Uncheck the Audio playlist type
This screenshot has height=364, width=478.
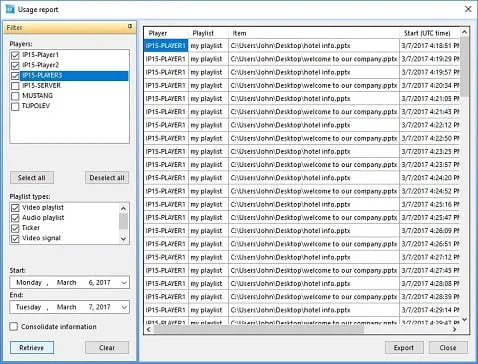click(x=15, y=218)
